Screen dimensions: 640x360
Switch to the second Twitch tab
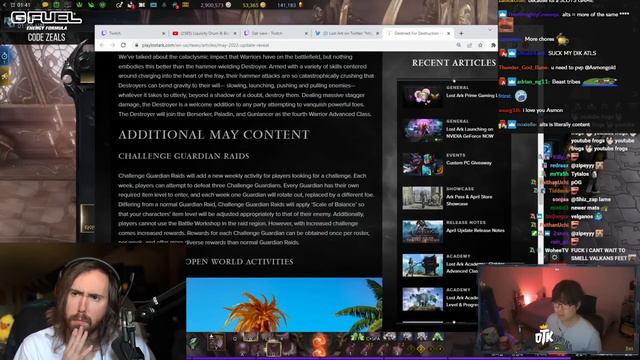[276, 33]
